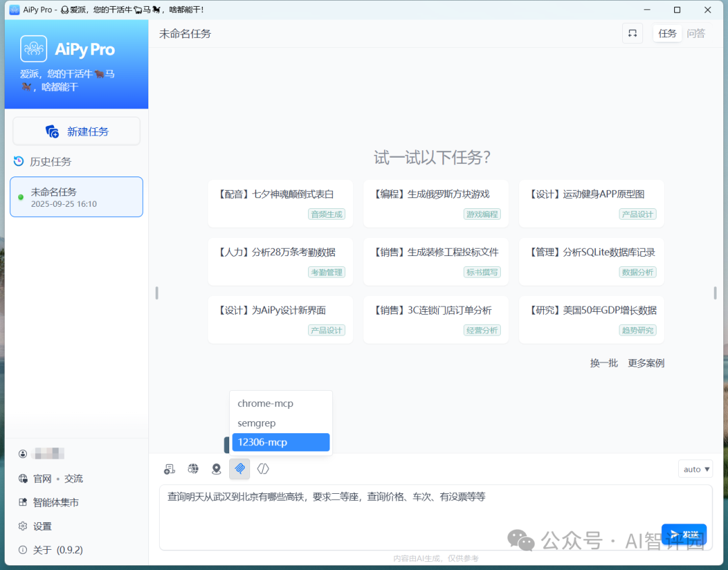Click the attach file document icon
Screen dimensions: 728x570
[x=169, y=468]
